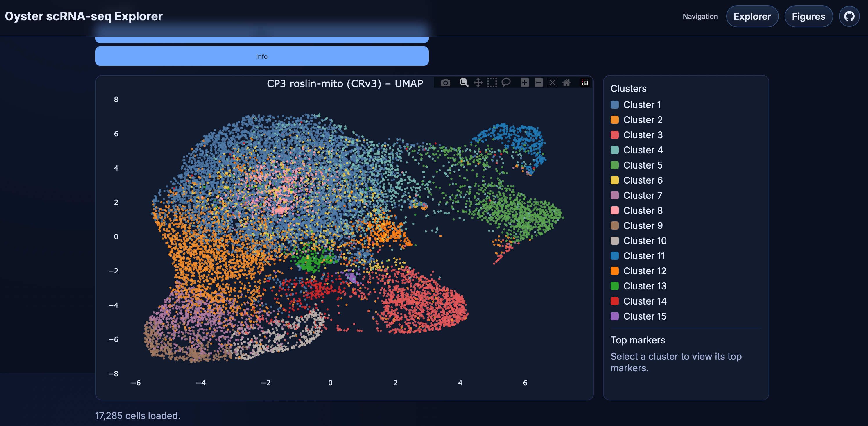
Task: Click the Zoom Out minus icon
Action: click(539, 83)
